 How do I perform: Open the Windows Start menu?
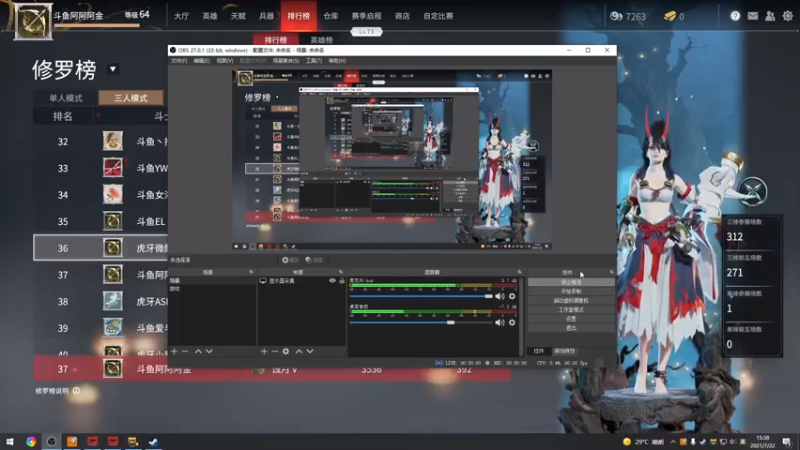click(10, 441)
